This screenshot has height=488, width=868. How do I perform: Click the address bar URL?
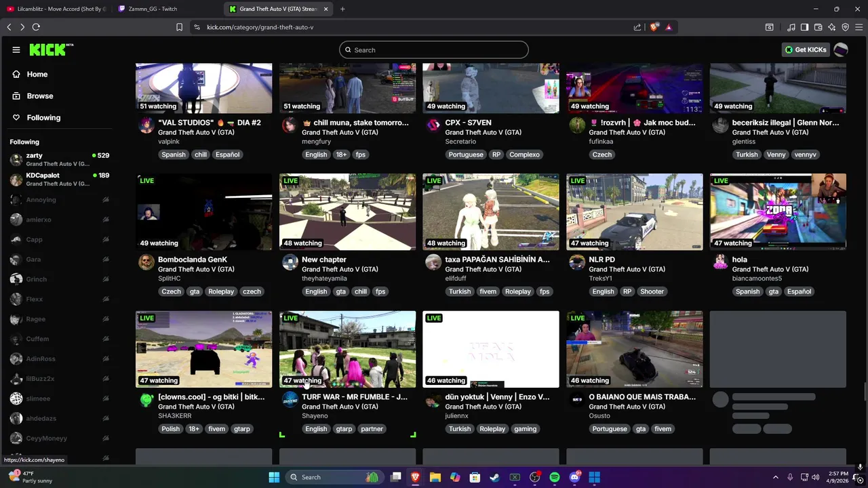[x=260, y=27]
